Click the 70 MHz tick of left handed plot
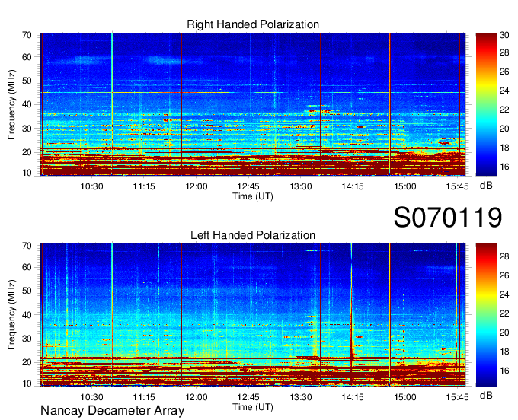518x420 pixels. click(x=27, y=246)
